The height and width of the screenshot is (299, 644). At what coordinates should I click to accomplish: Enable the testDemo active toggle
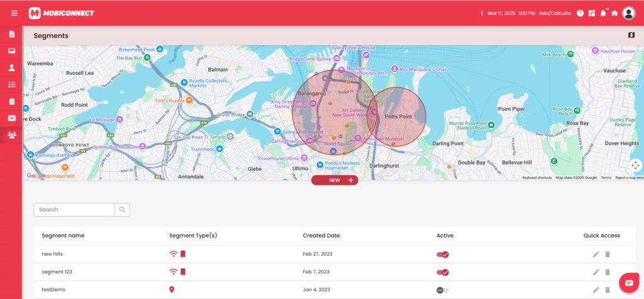pos(443,290)
